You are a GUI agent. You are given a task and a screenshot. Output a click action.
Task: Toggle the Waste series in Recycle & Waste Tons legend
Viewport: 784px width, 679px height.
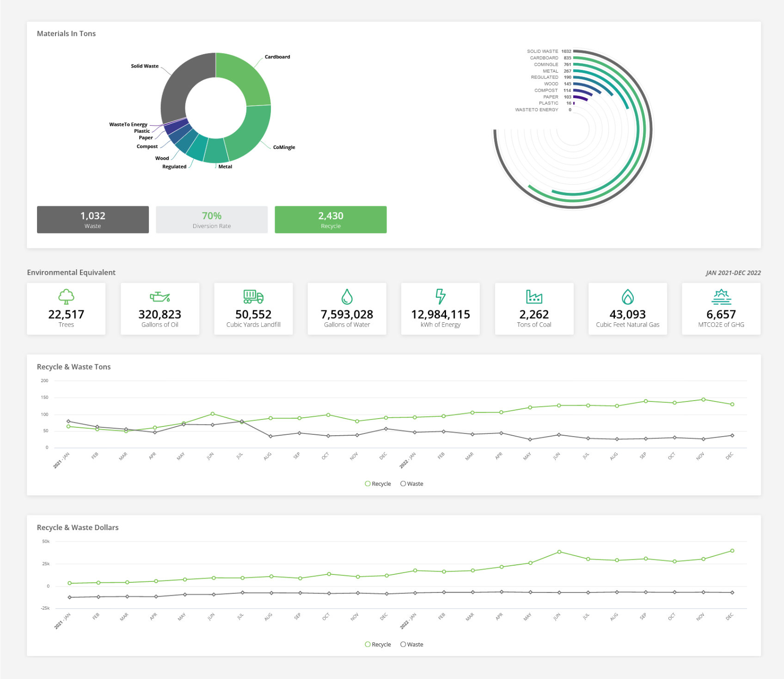pyautogui.click(x=411, y=483)
